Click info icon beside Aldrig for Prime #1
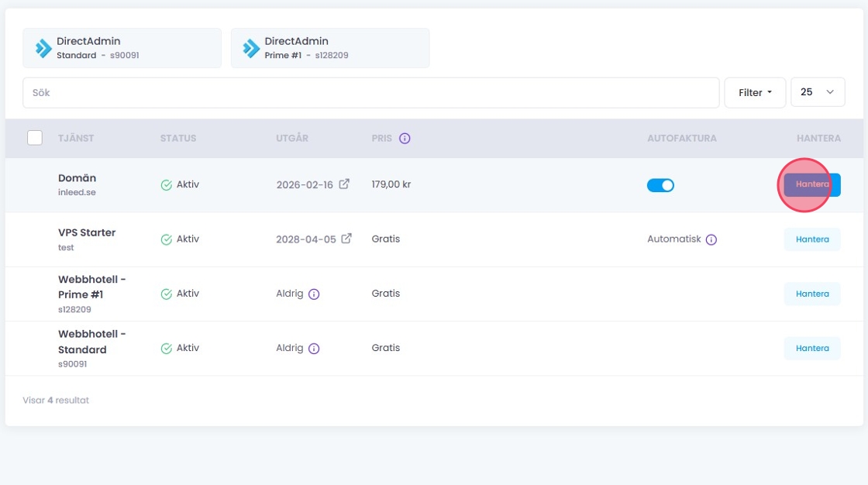This screenshot has height=485, width=868. 314,294
